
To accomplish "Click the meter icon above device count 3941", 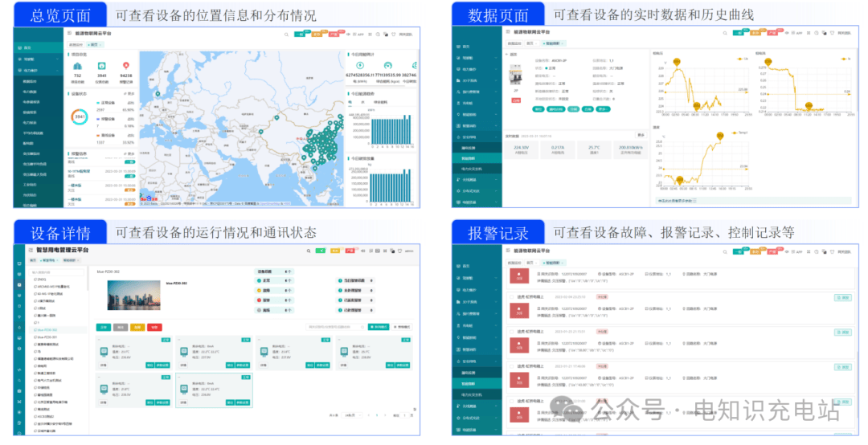I will pyautogui.click(x=102, y=66).
